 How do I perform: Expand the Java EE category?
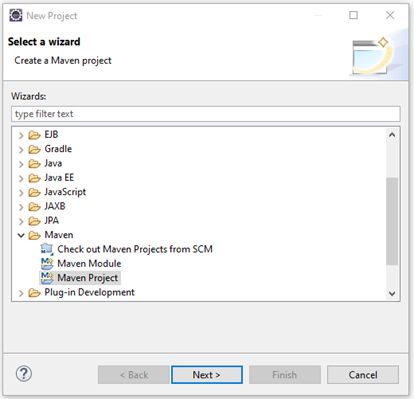click(21, 178)
